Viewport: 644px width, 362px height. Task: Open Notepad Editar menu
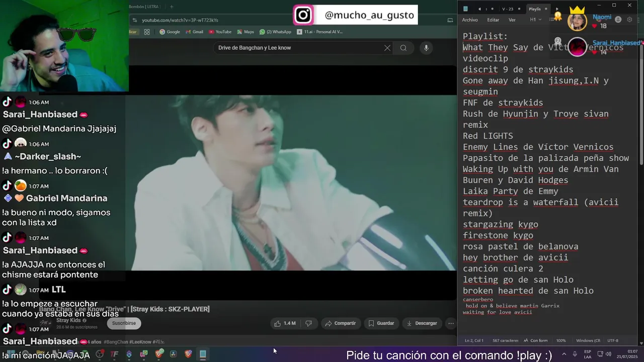493,20
